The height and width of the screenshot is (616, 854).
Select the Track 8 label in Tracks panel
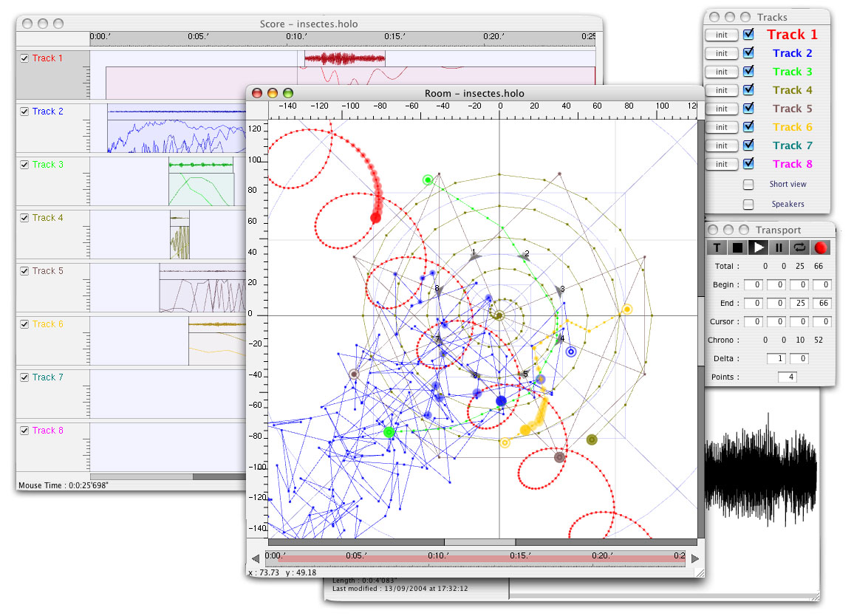click(792, 164)
